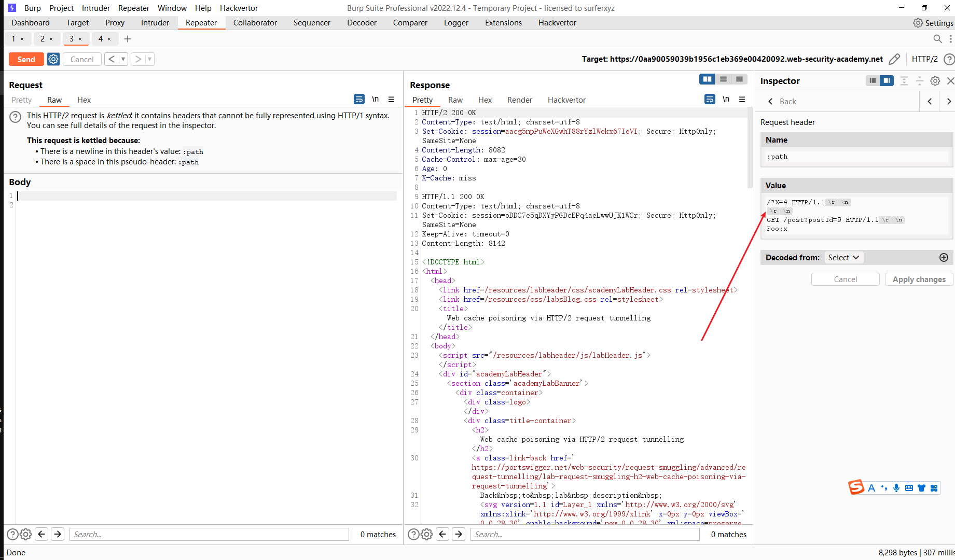
Task: Click Apply changes in Inspector
Action: click(919, 279)
